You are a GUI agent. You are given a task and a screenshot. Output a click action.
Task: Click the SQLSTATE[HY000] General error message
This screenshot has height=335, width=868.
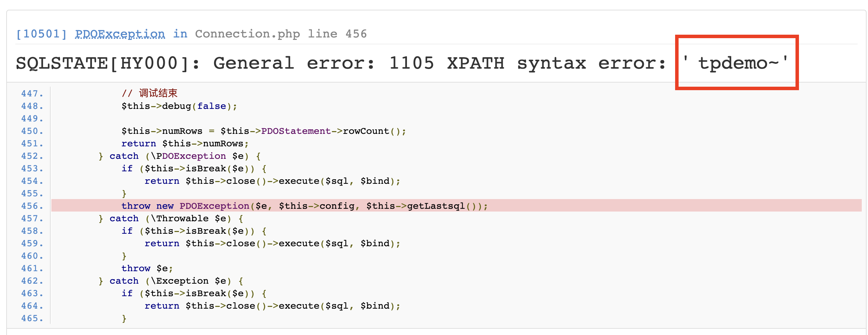pyautogui.click(x=403, y=63)
